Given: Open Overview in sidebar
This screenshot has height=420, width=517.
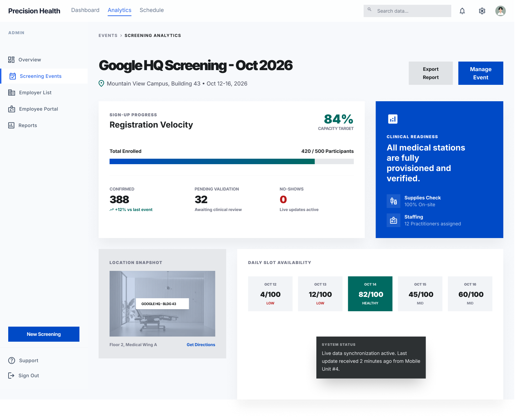Looking at the screenshot, I should 44,60.
